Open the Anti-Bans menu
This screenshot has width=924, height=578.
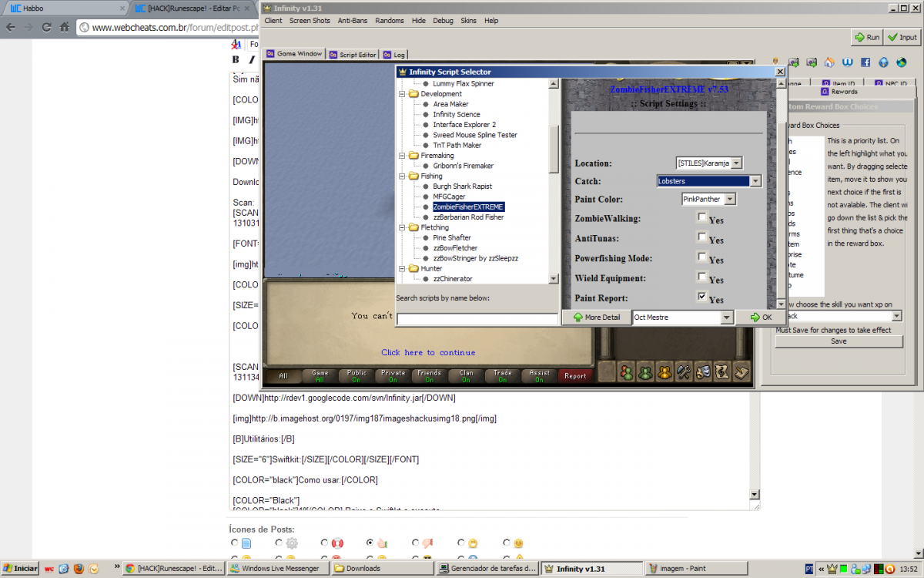pos(353,21)
